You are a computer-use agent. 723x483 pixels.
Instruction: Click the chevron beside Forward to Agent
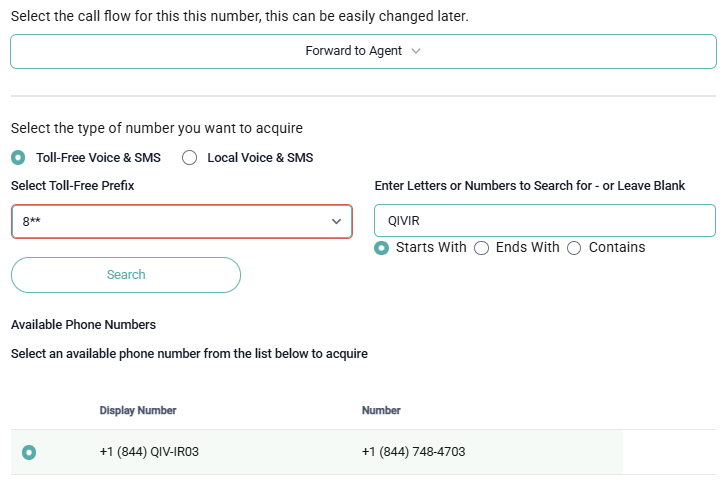point(416,51)
